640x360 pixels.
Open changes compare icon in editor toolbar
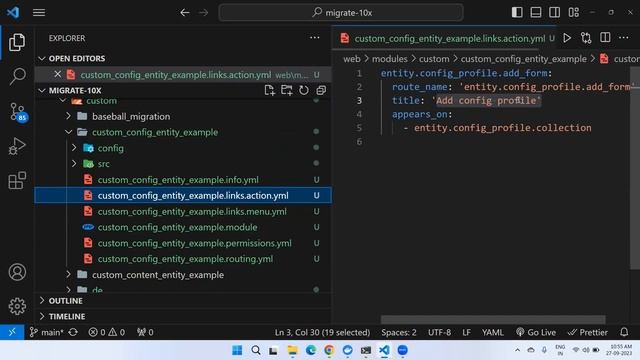pyautogui.click(x=586, y=38)
